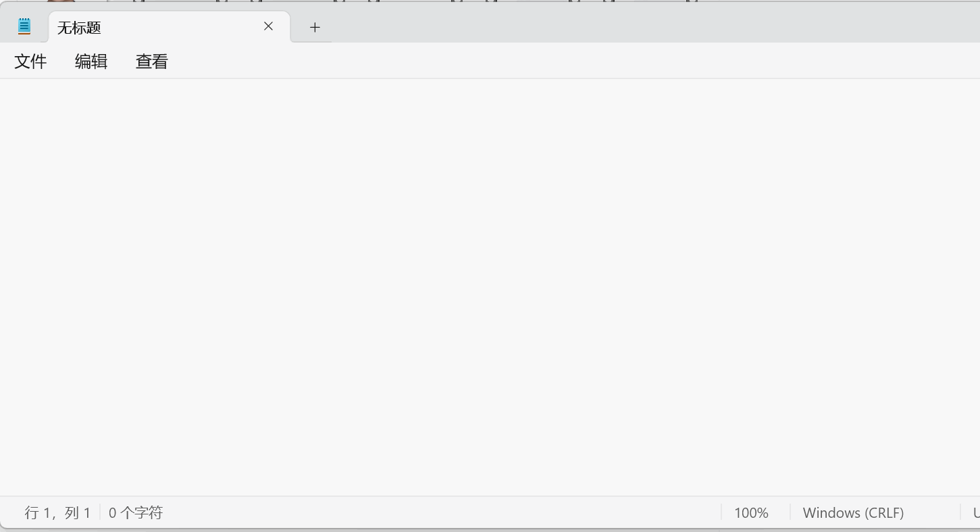The width and height of the screenshot is (980, 532).
Task: Click the Windows (CRLF) line ending indicator
Action: [x=853, y=512]
